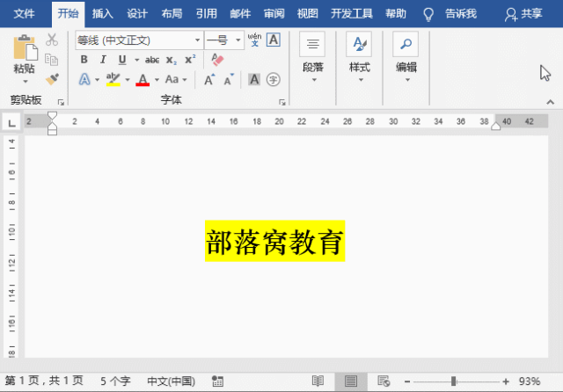This screenshot has height=392, width=563.
Task: Switch to the 设计 tab
Action: coord(137,14)
